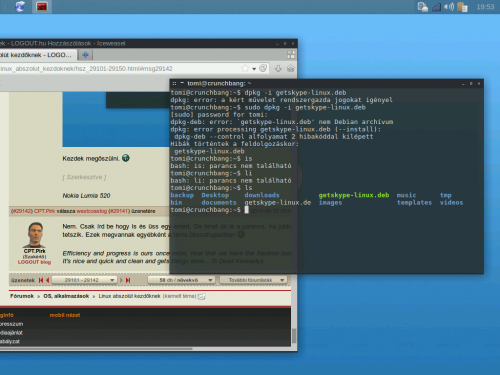The height and width of the screenshot is (375, 500).
Task: Switch to the red terminal taskbar item
Action: (x=42, y=6)
